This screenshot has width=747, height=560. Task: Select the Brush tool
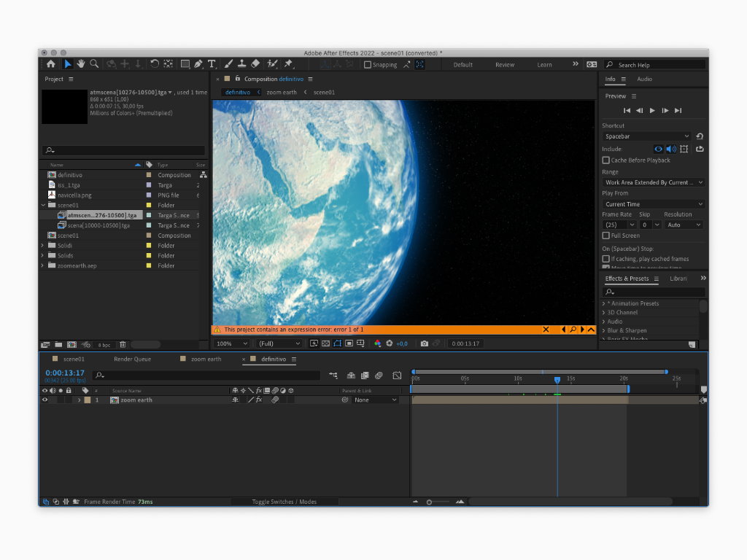coord(228,64)
